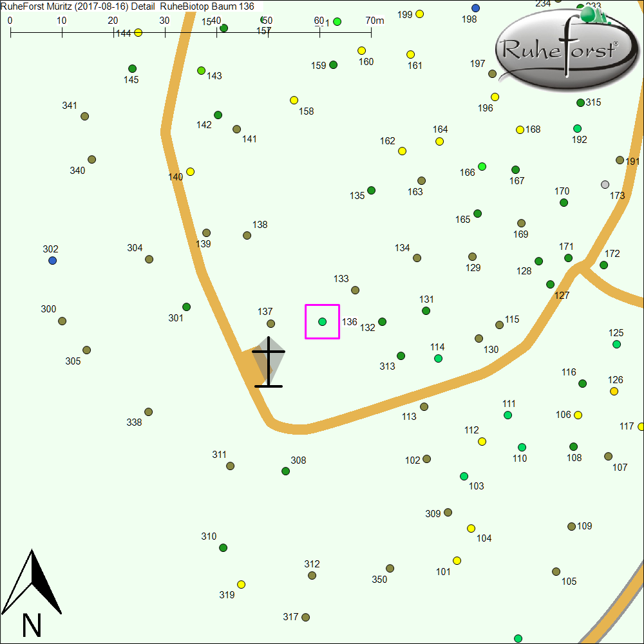Viewport: 644px width, 644px height.
Task: Click olive tree marker 338
Action: click(148, 412)
